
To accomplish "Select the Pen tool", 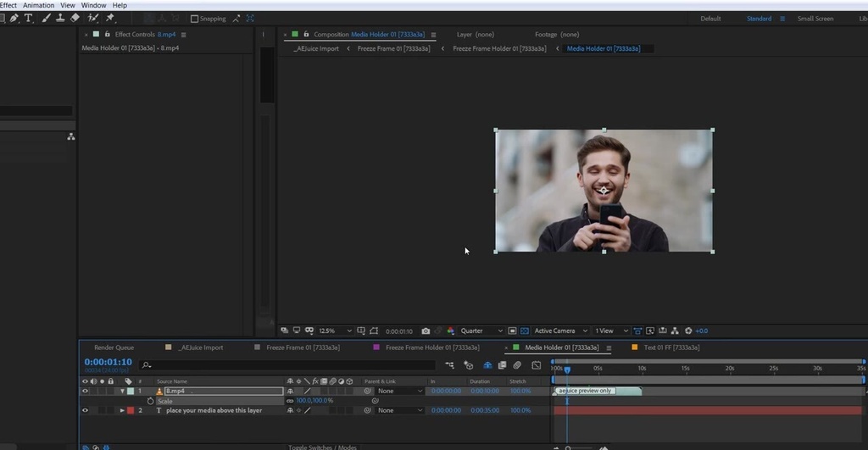I will pyautogui.click(x=14, y=19).
